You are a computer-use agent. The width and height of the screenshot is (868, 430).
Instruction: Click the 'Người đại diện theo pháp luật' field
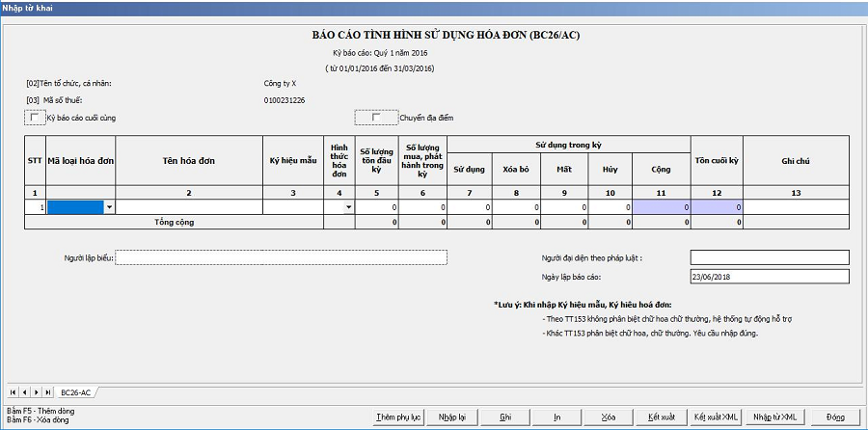point(769,257)
